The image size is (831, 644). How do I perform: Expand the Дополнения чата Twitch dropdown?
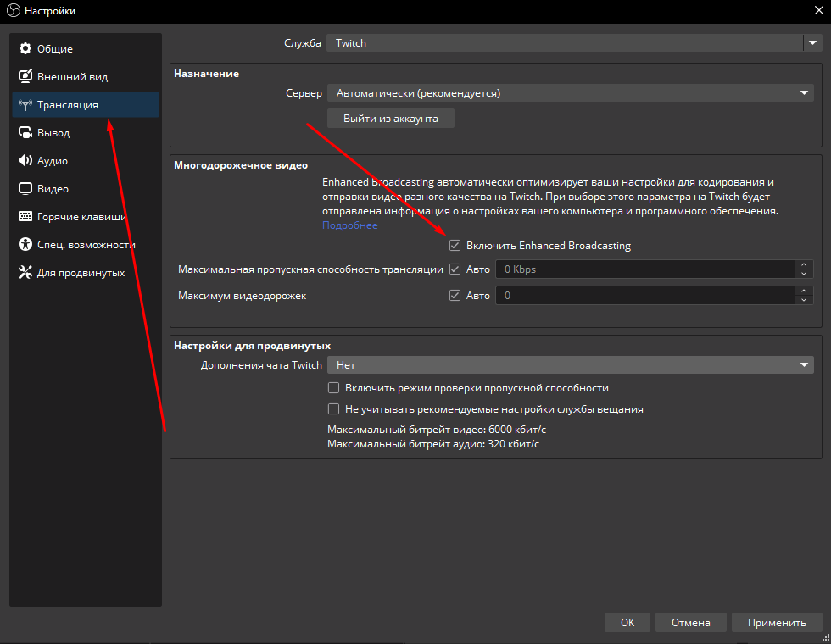(570, 365)
